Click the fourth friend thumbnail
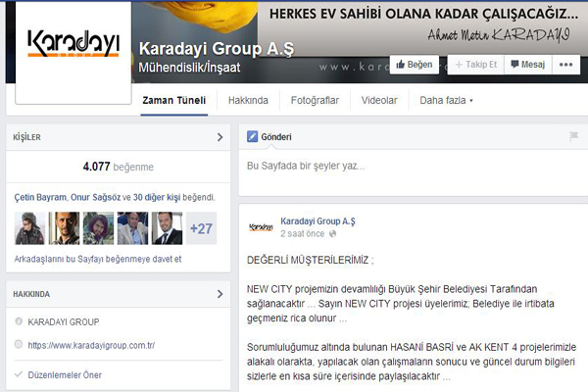Image resolution: width=588 pixels, height=392 pixels. [x=132, y=228]
